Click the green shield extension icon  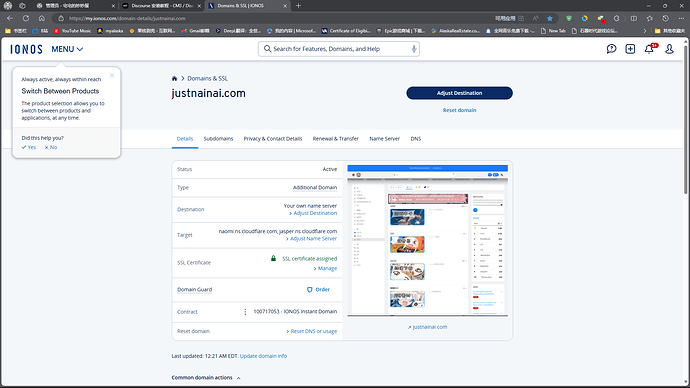click(x=569, y=18)
